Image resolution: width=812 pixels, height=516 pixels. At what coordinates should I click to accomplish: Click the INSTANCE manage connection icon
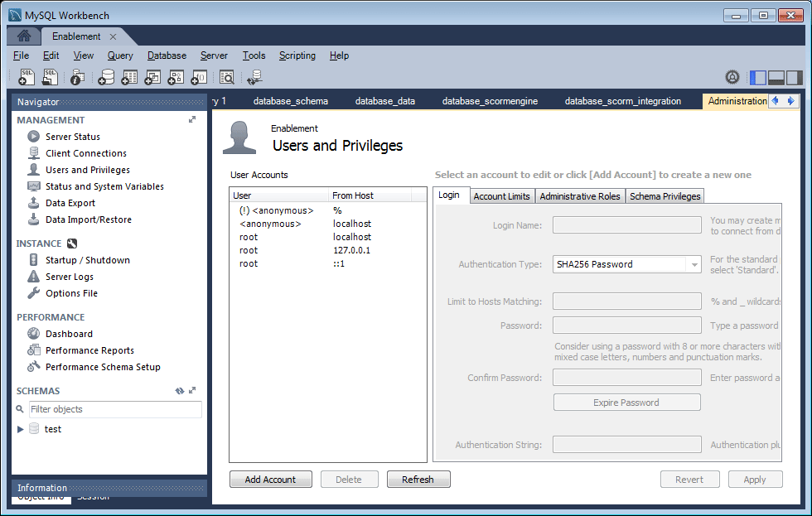click(x=72, y=244)
